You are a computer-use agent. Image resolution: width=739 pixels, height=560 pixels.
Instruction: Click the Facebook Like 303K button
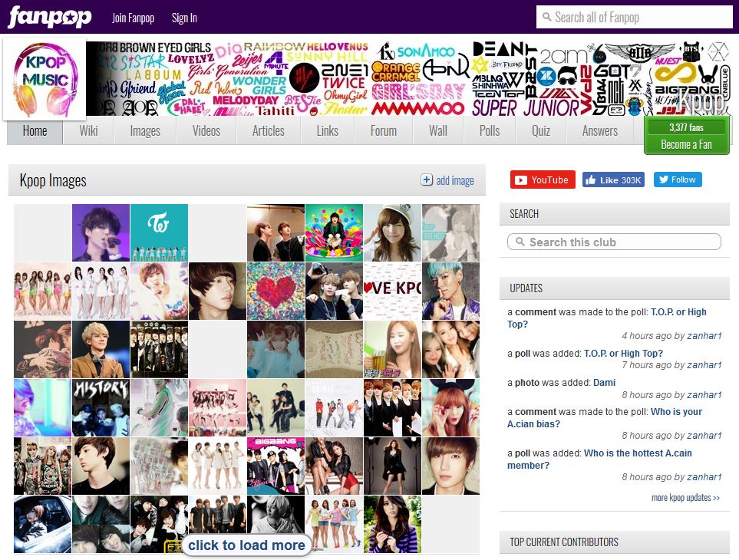click(613, 180)
